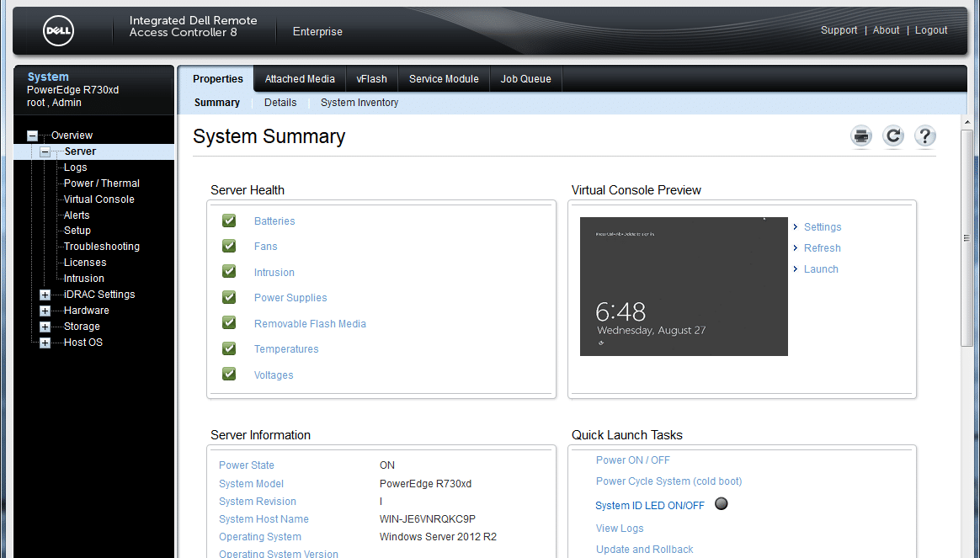This screenshot has width=980, height=558.
Task: Open the Removable Flash Media link
Action: [x=310, y=324]
